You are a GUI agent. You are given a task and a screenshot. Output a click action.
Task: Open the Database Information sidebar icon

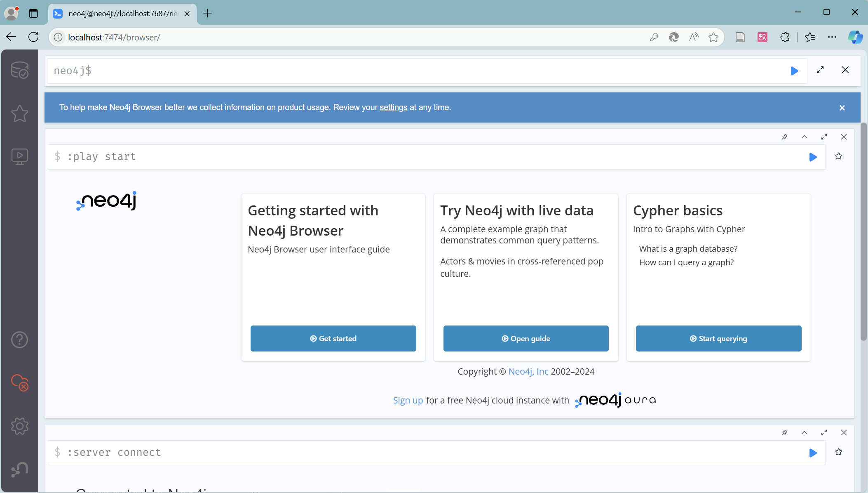[19, 70]
